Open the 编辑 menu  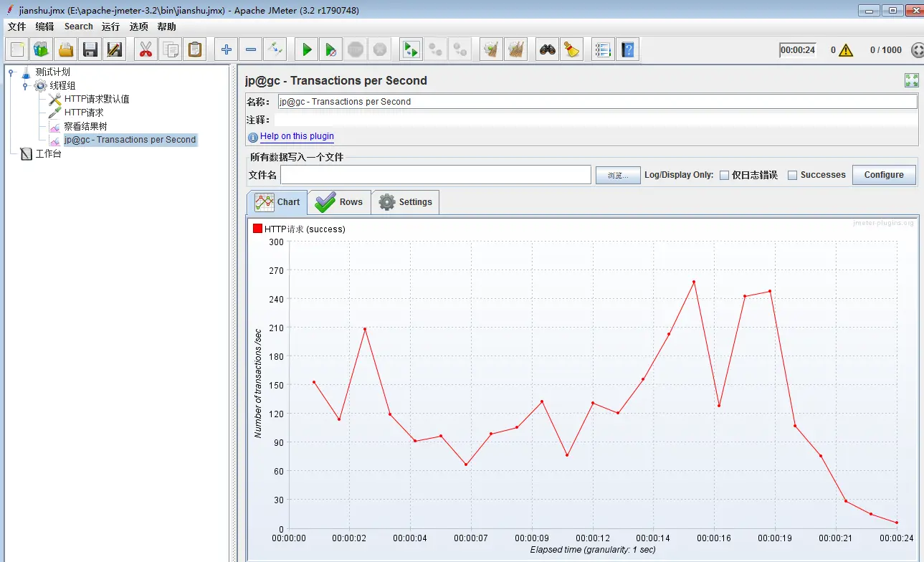[44, 27]
